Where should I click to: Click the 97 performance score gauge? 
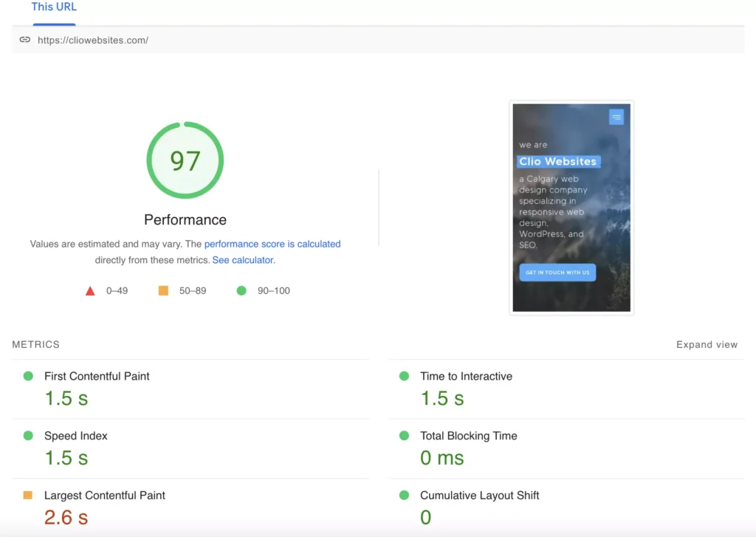coord(185,160)
